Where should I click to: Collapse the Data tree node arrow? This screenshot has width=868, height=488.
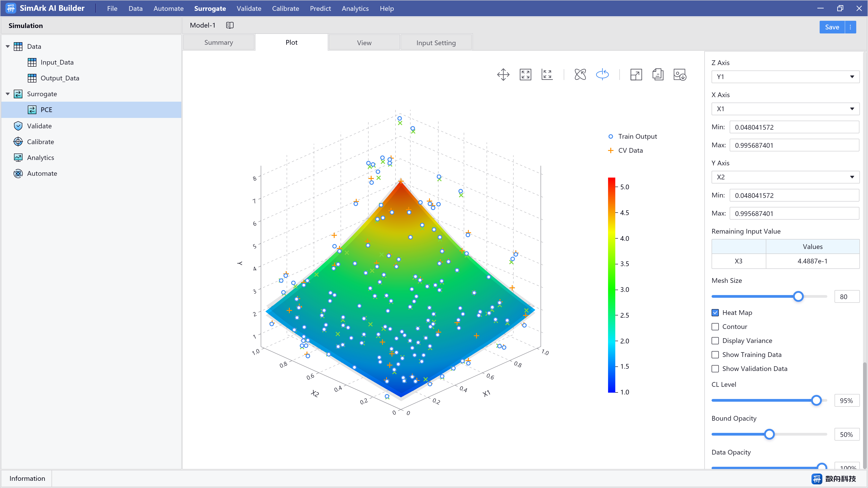click(x=8, y=47)
